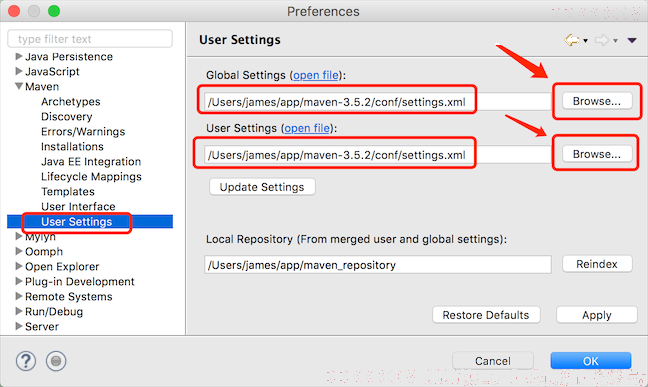Expand the Open Explorer tree node

[19, 266]
